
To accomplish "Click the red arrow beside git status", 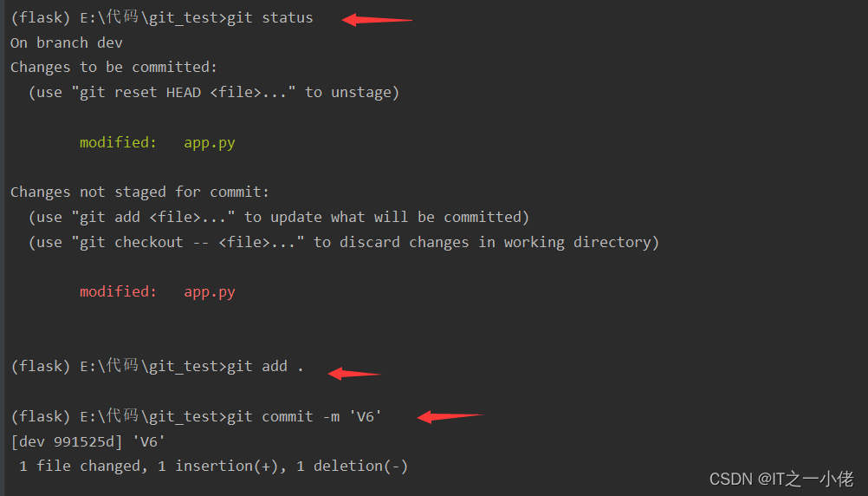I will coord(377,20).
